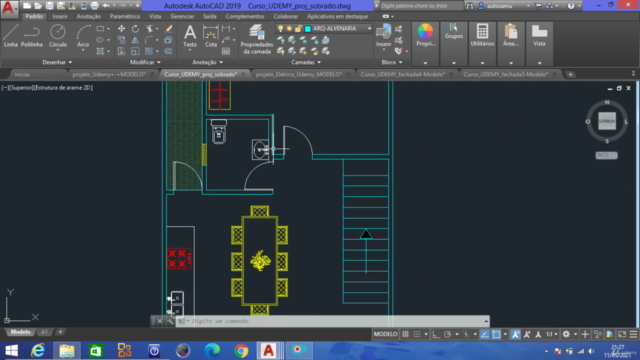Screen dimensions: 640x360
Task: Switch to the Iniciar file tab
Action: tap(22, 74)
